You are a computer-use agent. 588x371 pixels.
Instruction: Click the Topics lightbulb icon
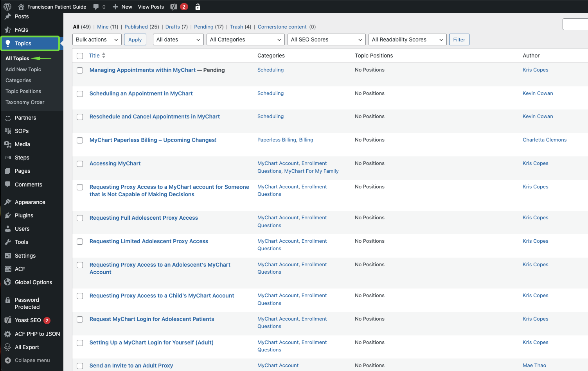[8, 43]
